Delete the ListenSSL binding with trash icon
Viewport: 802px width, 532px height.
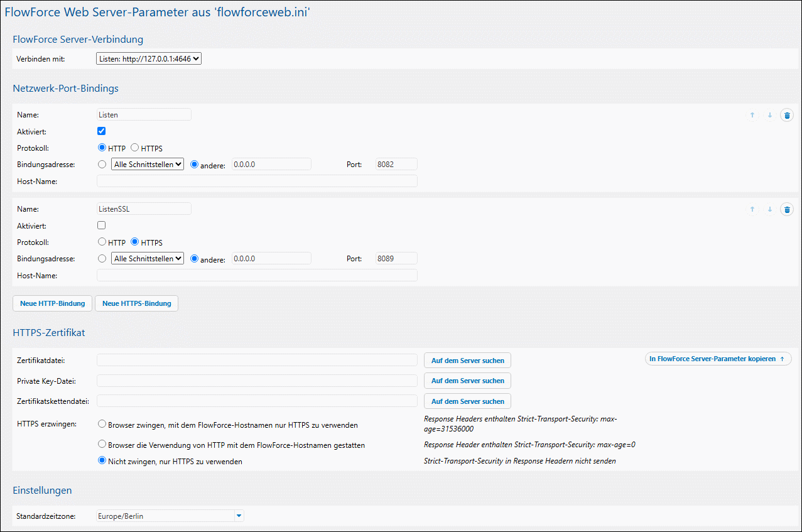pyautogui.click(x=786, y=210)
